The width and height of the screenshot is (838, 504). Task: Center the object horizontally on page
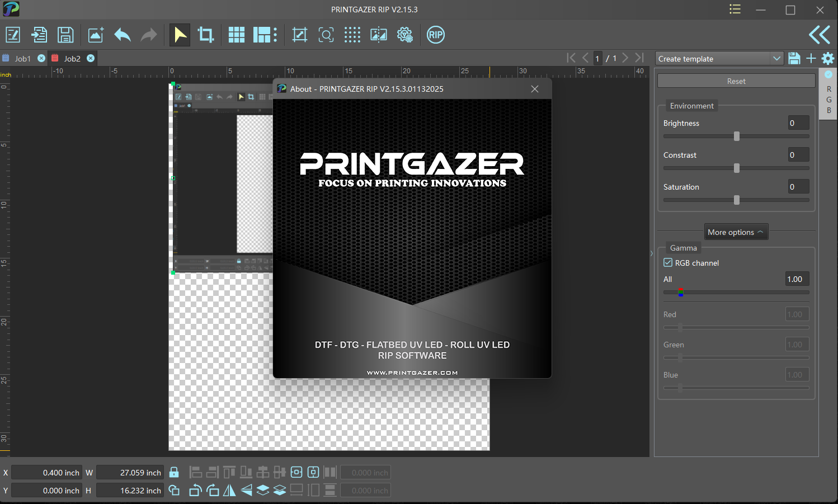tap(296, 472)
